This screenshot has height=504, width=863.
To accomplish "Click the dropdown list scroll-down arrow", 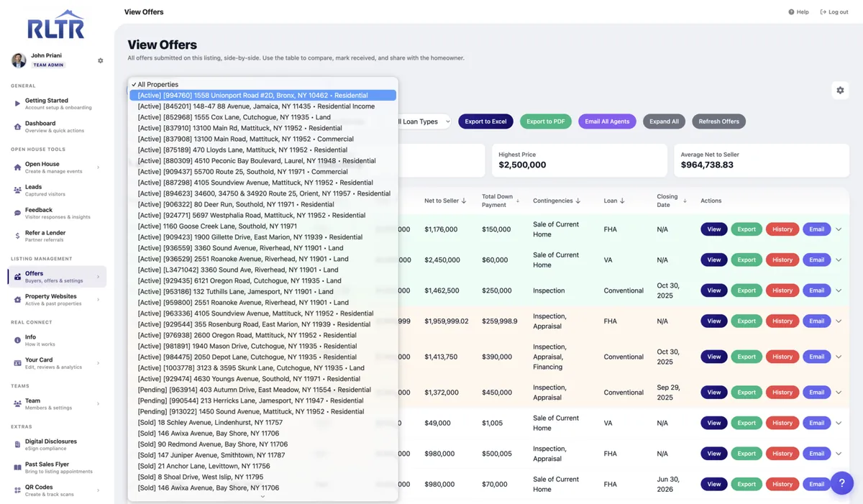I will click(x=262, y=496).
